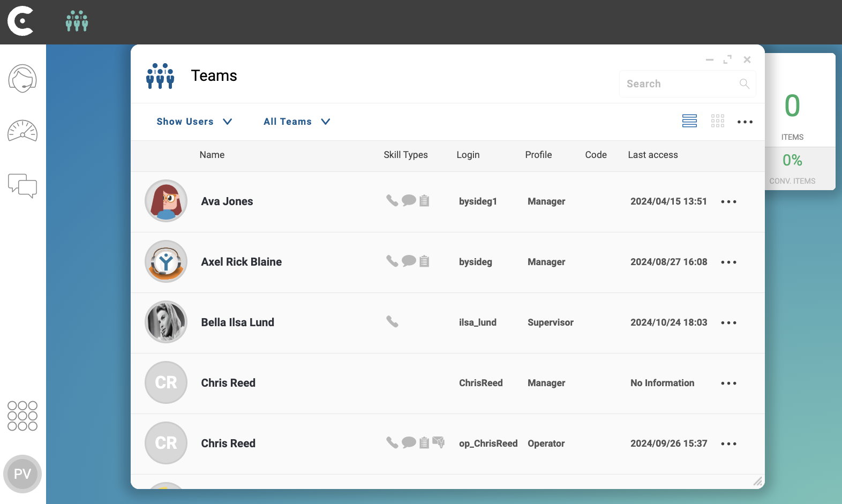Click the Teams window header icon

pyautogui.click(x=160, y=76)
